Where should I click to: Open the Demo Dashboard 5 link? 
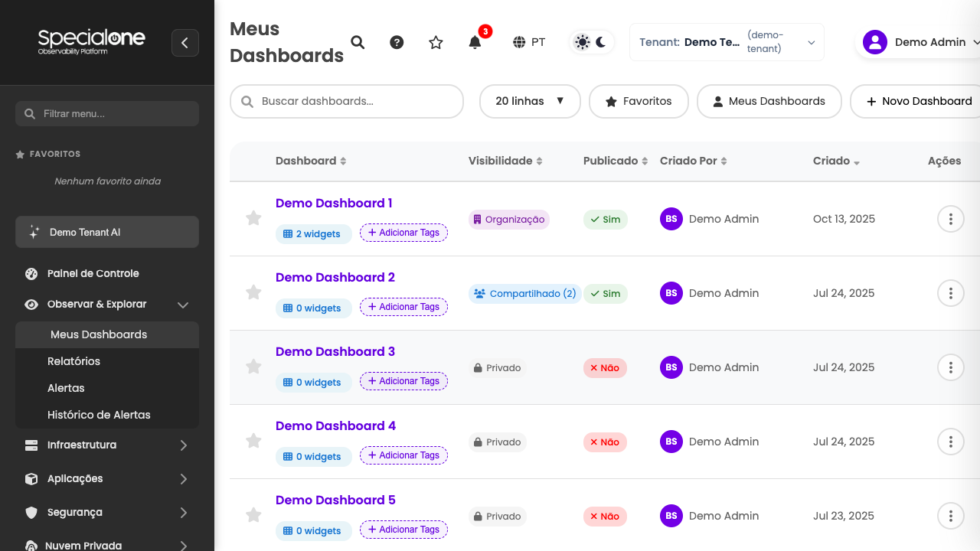coord(335,500)
